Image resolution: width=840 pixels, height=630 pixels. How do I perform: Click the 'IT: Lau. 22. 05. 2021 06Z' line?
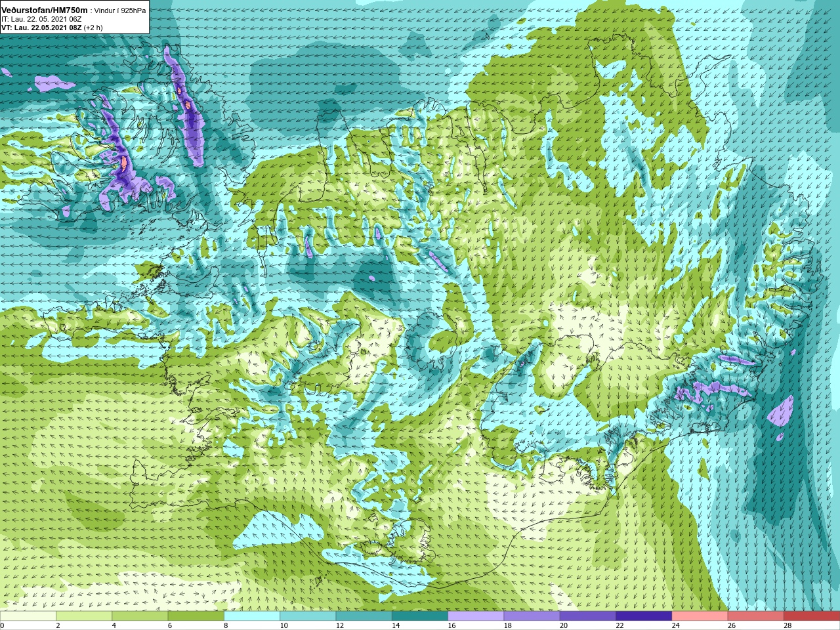[x=41, y=19]
